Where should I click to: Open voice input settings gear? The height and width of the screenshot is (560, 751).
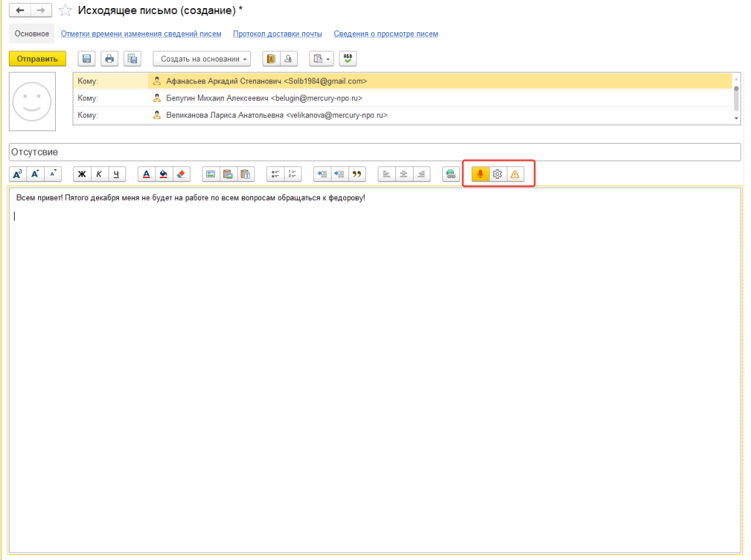(x=497, y=174)
